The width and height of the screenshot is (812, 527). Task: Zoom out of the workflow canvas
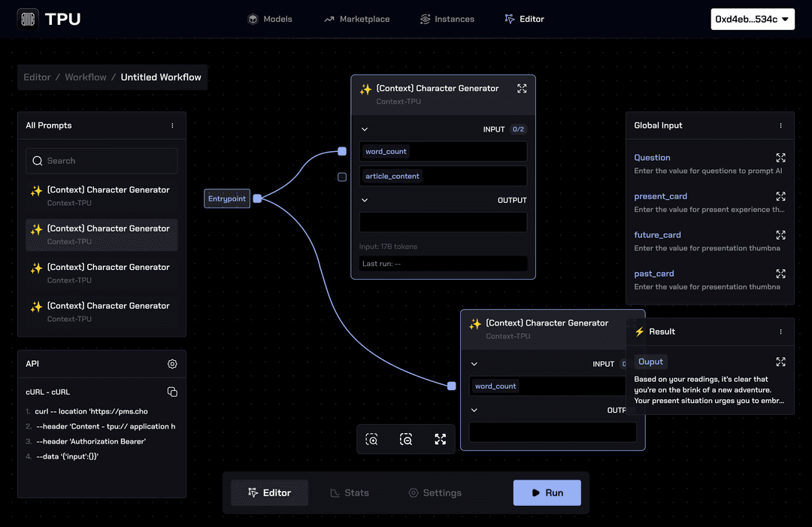coord(406,439)
